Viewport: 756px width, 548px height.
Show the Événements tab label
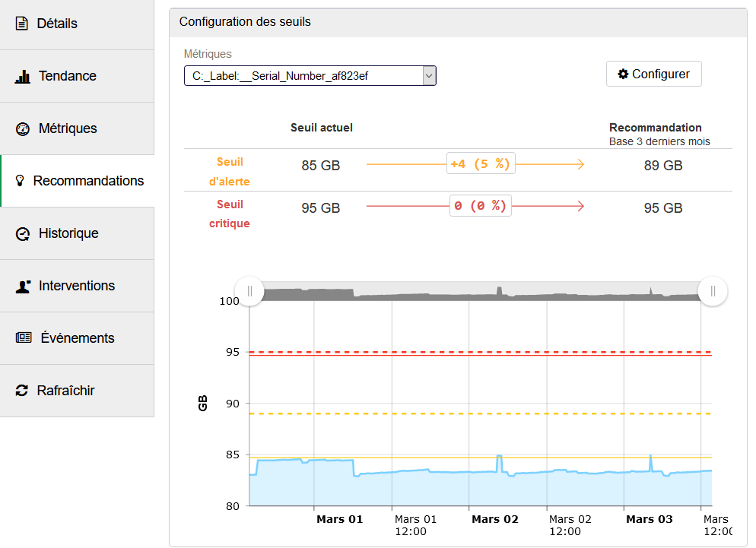tap(78, 338)
